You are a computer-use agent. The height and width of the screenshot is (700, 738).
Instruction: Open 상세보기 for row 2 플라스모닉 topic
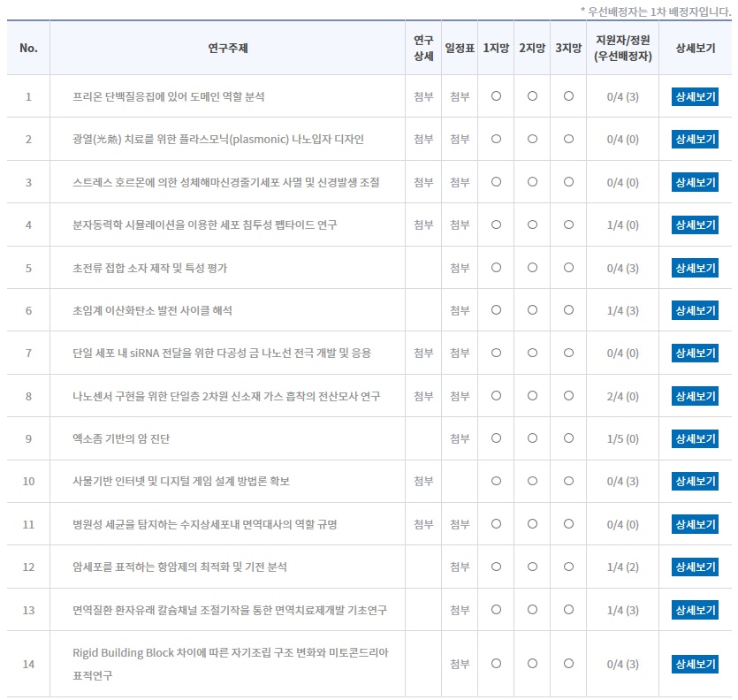click(x=696, y=139)
